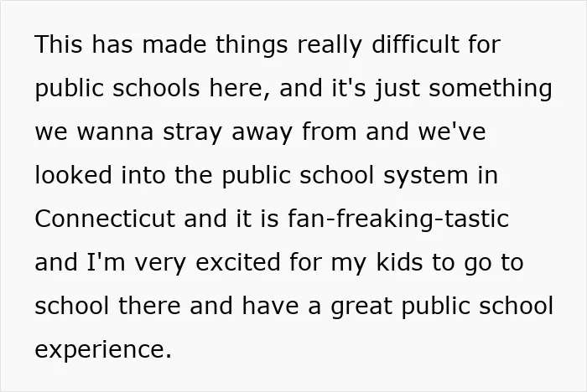Screen dimensions: 587x392
Task: Click the word 'stray' in the text
Action: click(x=193, y=133)
